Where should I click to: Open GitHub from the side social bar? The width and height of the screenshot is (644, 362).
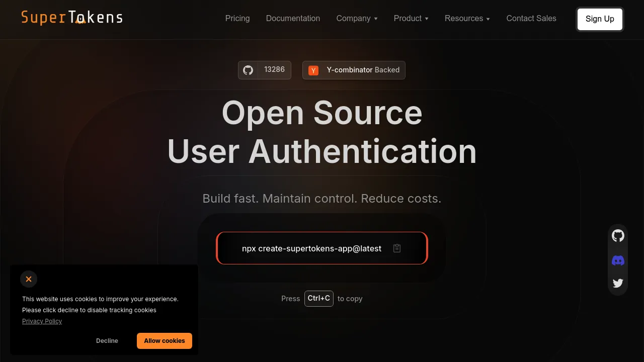pos(618,236)
